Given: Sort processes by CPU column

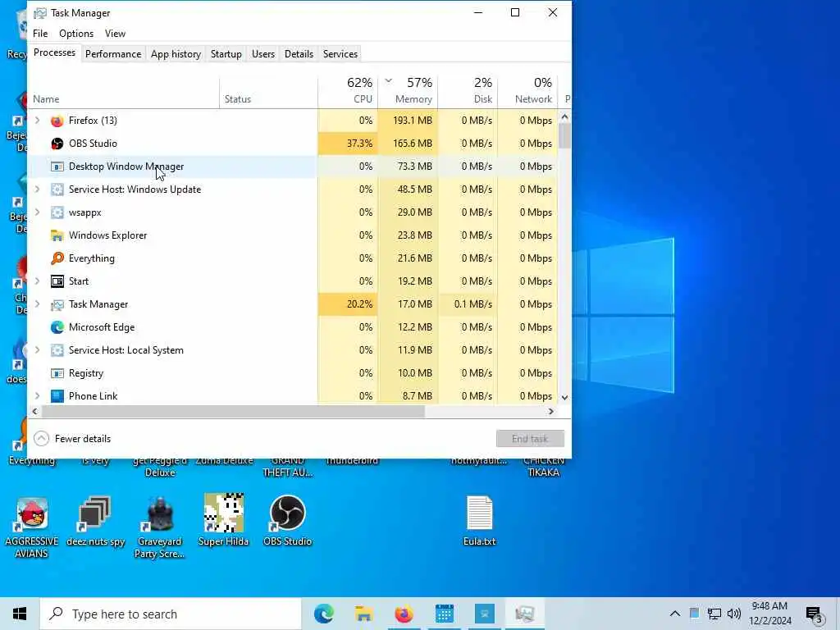Looking at the screenshot, I should coord(348,91).
